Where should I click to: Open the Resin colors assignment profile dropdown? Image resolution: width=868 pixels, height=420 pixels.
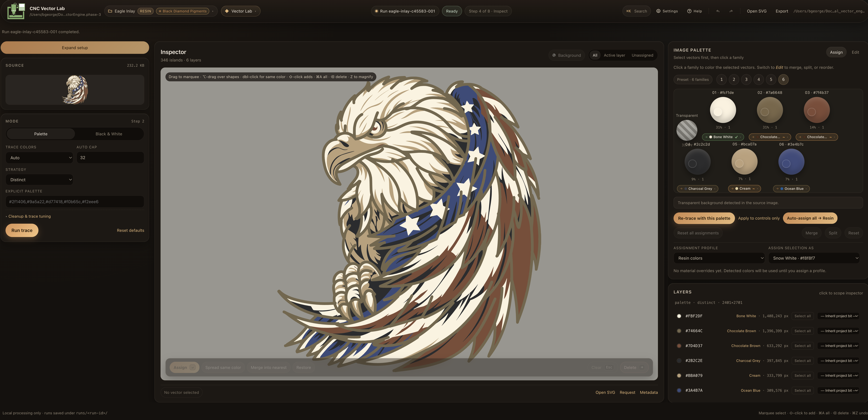click(719, 258)
